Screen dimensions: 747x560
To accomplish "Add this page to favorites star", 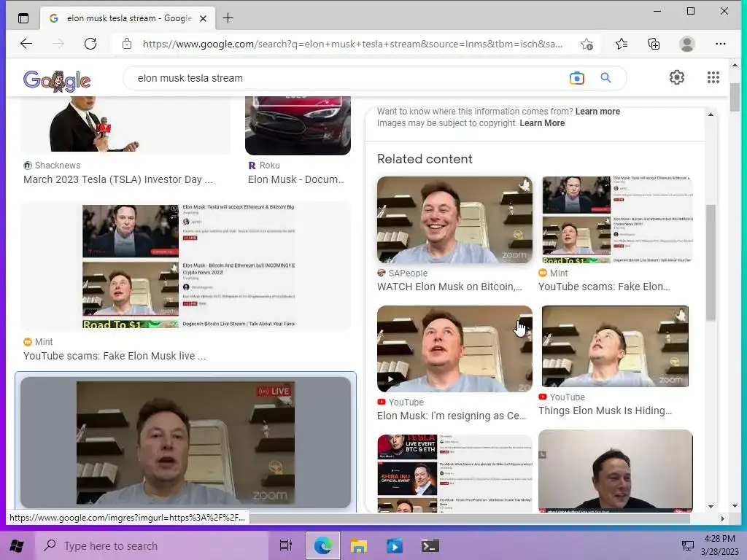I will (587, 44).
